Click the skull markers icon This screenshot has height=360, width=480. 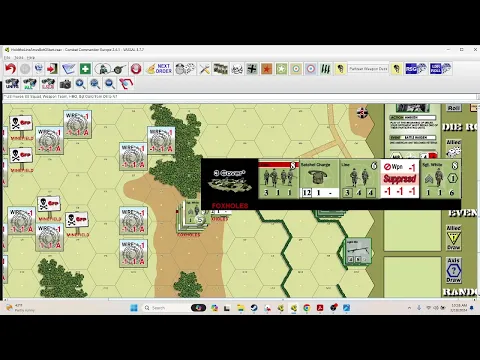(237, 69)
